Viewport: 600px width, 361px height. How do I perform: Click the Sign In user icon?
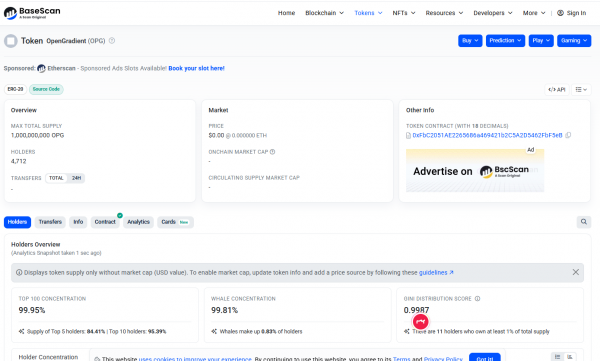[560, 13]
